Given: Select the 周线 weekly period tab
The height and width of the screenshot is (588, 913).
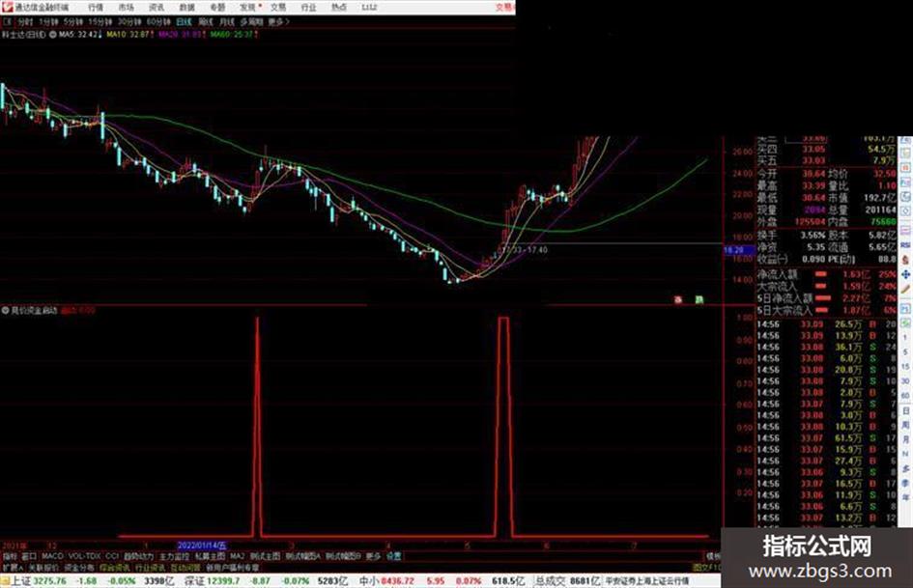Looking at the screenshot, I should coord(206,21).
